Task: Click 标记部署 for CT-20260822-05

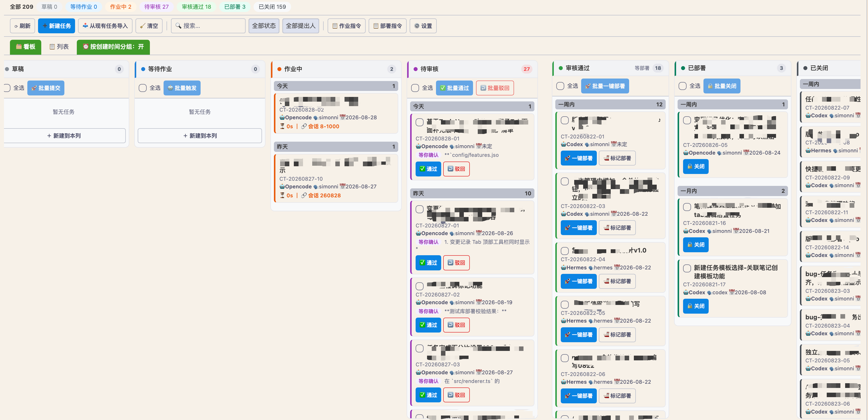Action: click(x=617, y=335)
